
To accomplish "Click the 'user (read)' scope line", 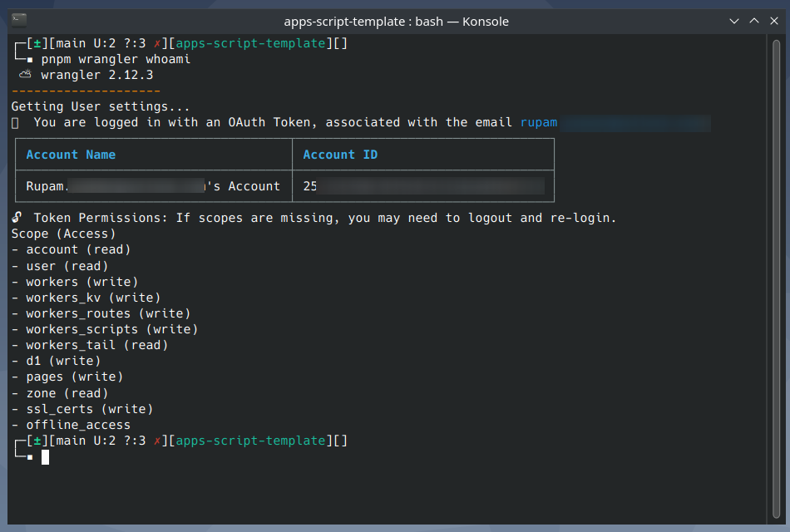I will (60, 266).
